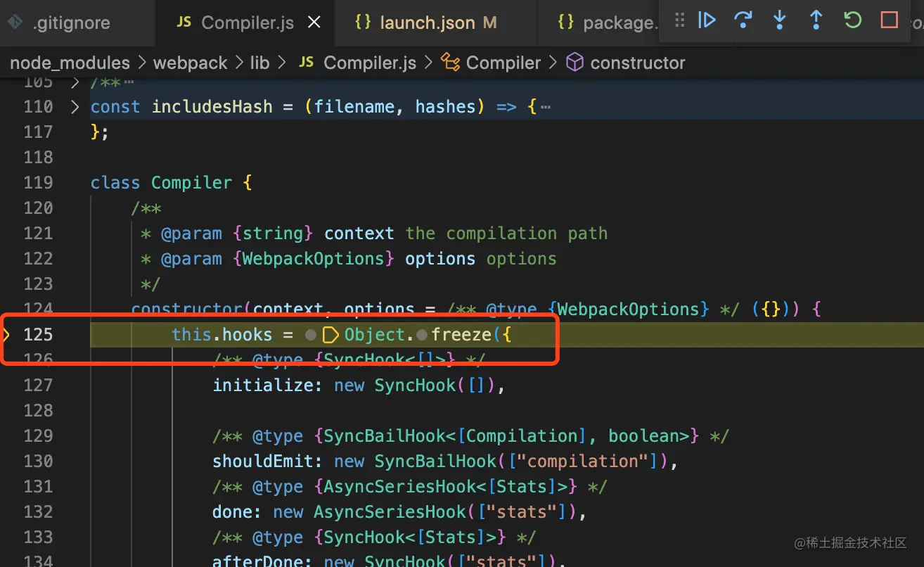Restart the debug session

(852, 20)
